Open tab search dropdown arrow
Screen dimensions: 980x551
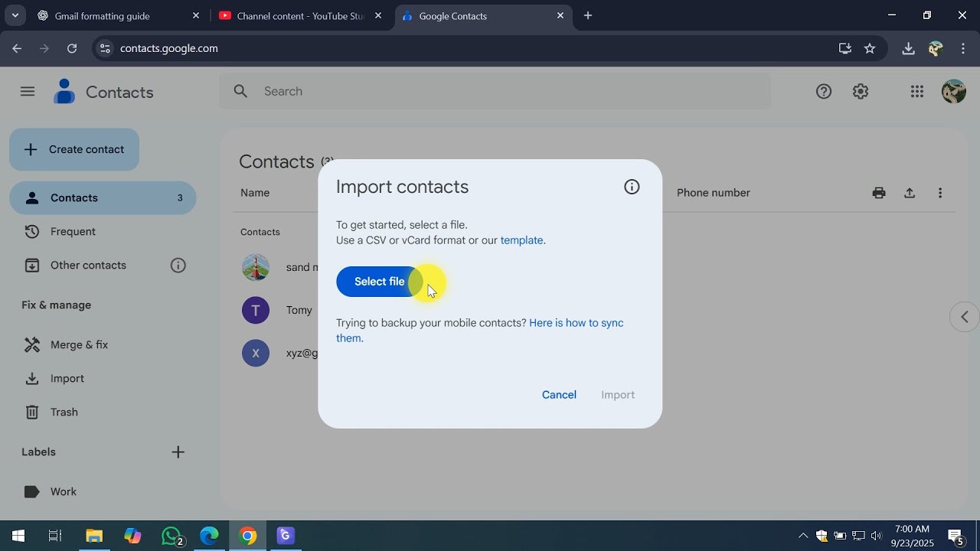(15, 15)
